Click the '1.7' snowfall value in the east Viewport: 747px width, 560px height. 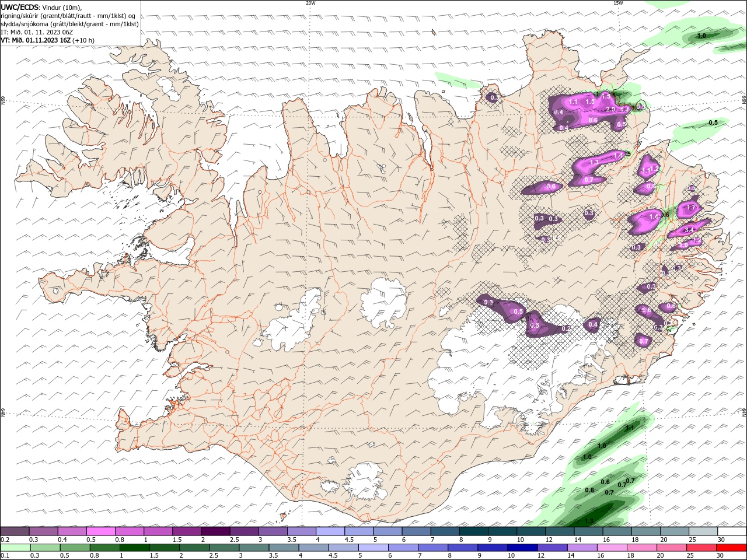[x=692, y=207]
